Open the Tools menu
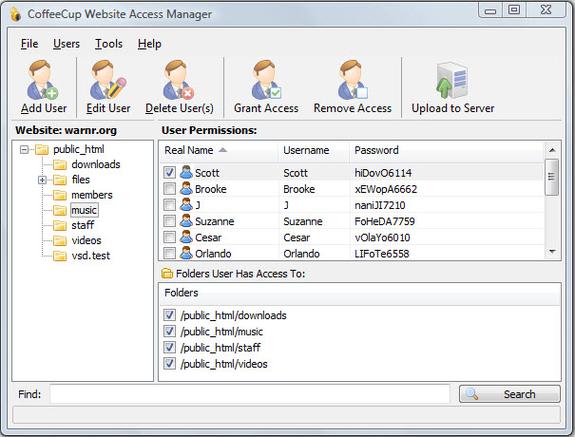This screenshot has width=575, height=437. tap(109, 44)
